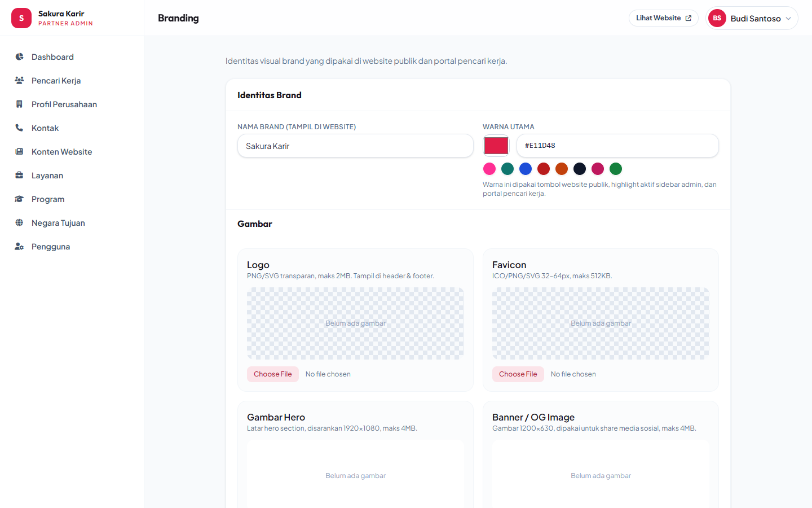Click the Logo image preview area

tap(355, 323)
